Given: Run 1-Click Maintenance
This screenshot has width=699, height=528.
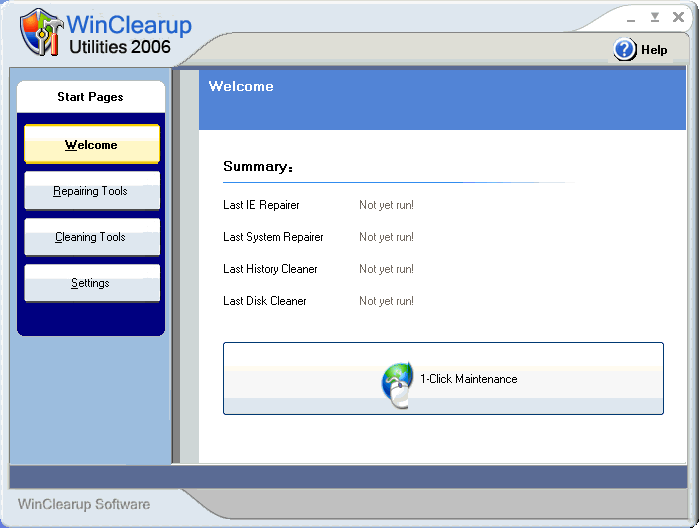Looking at the screenshot, I should [443, 378].
